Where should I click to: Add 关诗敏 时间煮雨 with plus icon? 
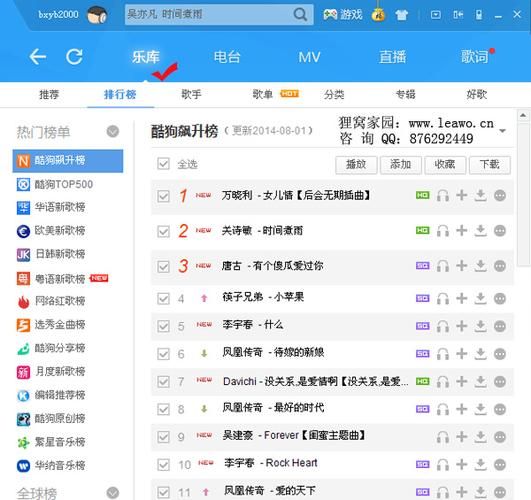462,231
